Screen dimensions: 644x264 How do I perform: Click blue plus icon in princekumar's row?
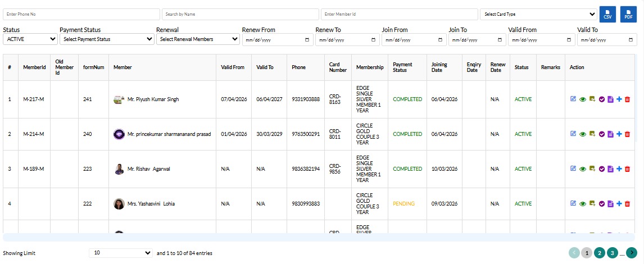coord(619,134)
